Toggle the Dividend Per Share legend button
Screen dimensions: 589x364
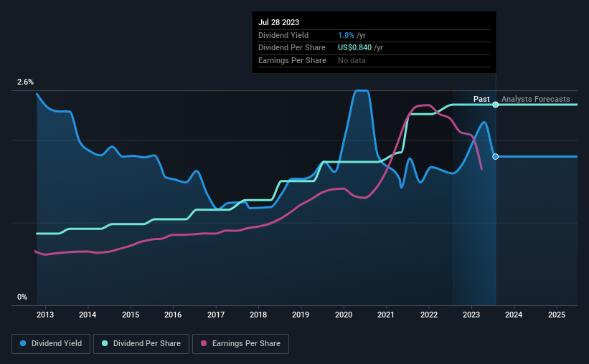[x=141, y=344]
